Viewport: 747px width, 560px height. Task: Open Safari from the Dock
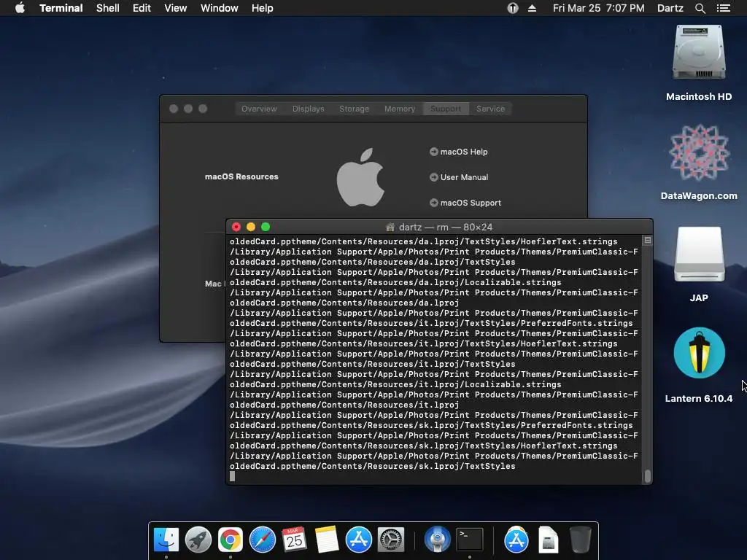pyautogui.click(x=263, y=540)
